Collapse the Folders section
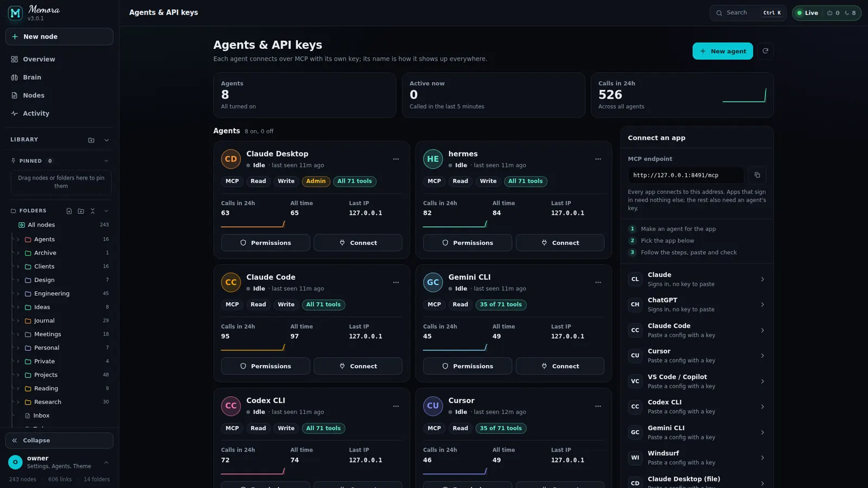 point(106,211)
